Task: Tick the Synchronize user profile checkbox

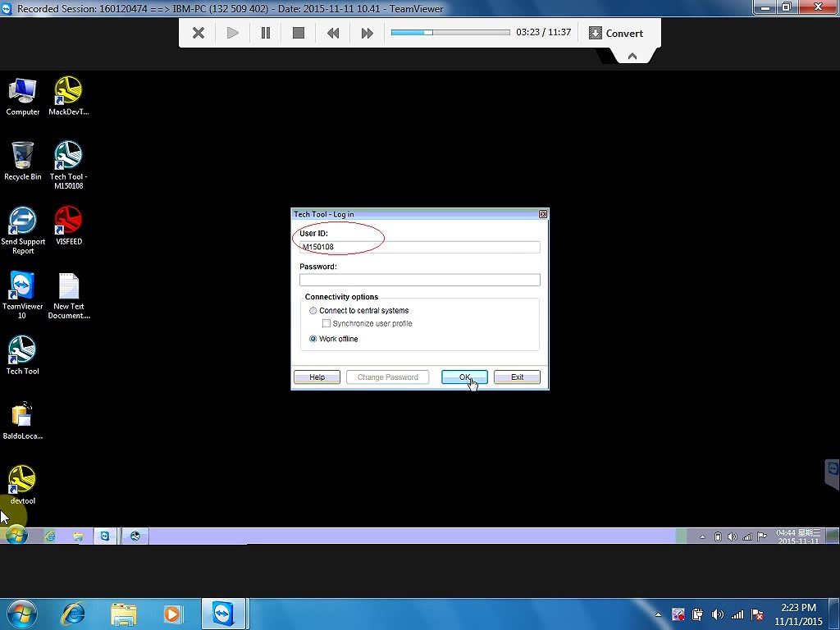Action: point(326,323)
